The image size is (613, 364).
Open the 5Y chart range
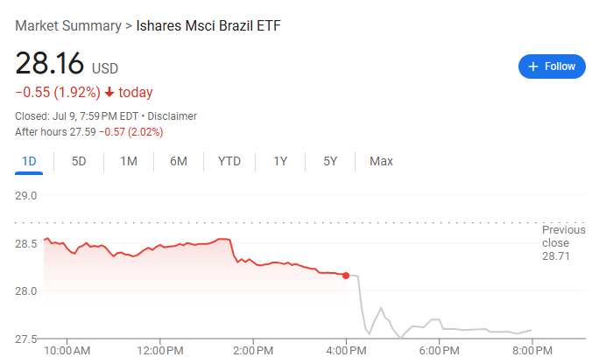[x=330, y=161]
